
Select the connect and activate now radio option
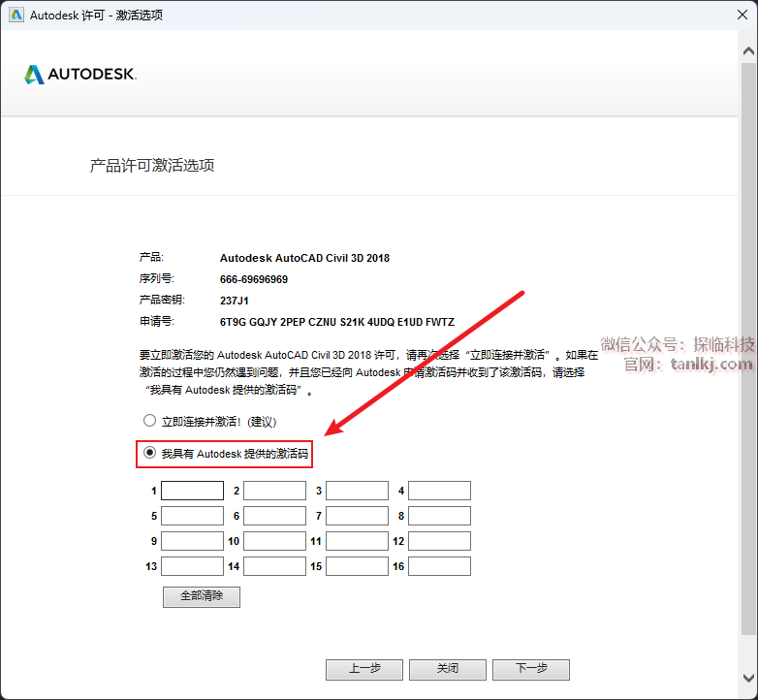pyautogui.click(x=149, y=421)
